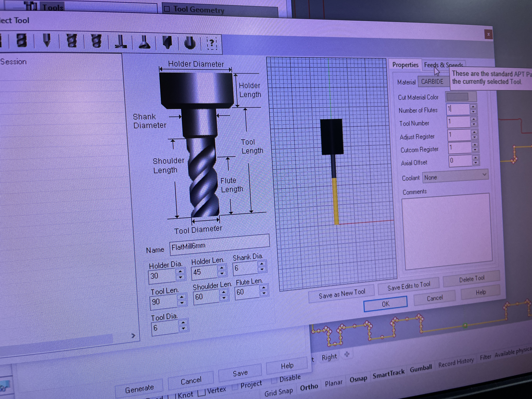Click Cancel in the background operation dialog
This screenshot has width=532, height=399.
coord(191,381)
